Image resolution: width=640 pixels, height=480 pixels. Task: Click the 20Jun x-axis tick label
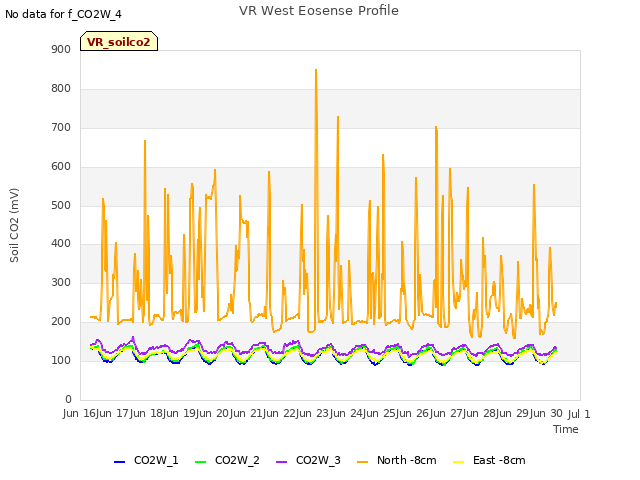231,413
